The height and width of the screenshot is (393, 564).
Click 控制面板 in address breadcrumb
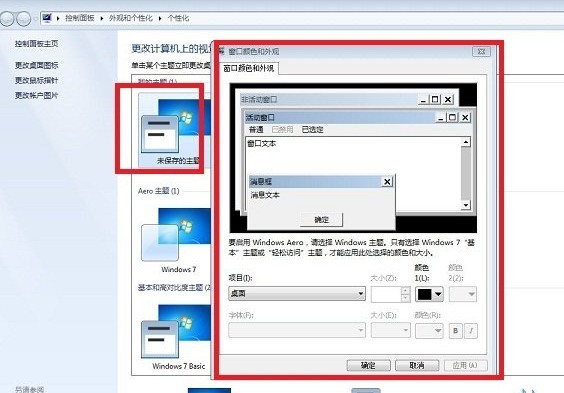pyautogui.click(x=79, y=18)
